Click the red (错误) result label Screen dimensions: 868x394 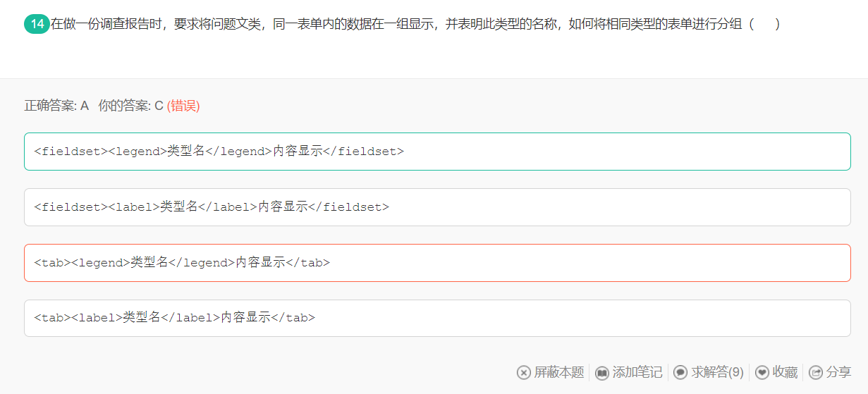click(x=183, y=106)
